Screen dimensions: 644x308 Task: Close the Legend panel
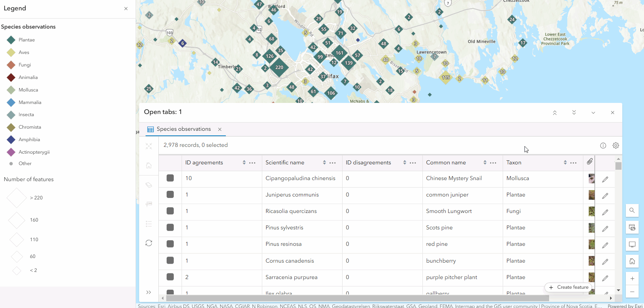pyautogui.click(x=126, y=9)
